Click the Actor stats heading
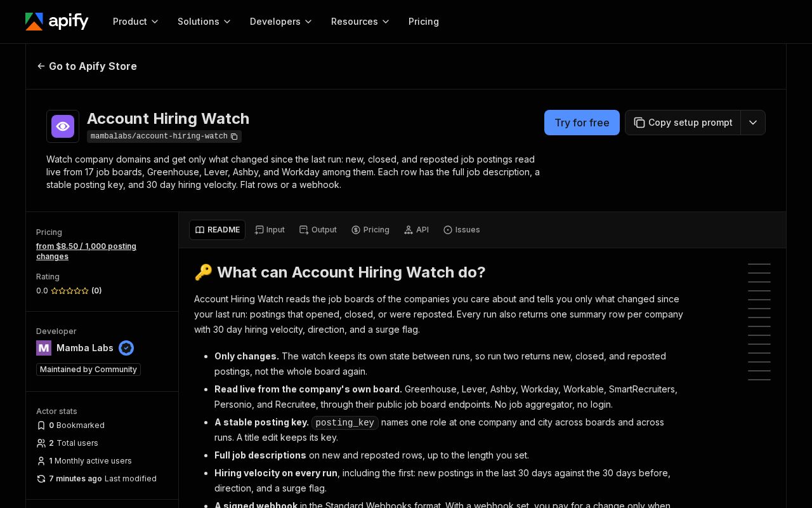Screen dimensions: 812x508 56,411
